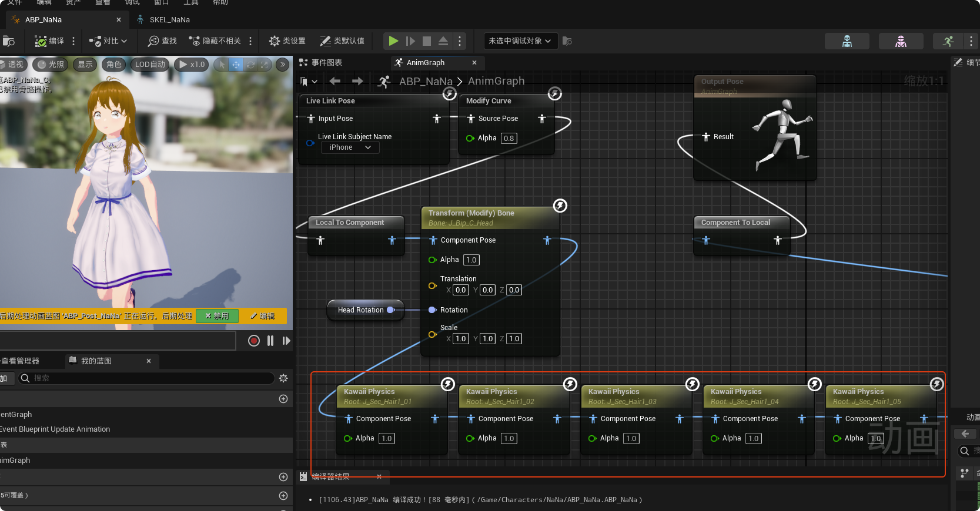Screen dimensions: 980x511
Task: Open the content browser folder-search icon
Action: pos(9,41)
